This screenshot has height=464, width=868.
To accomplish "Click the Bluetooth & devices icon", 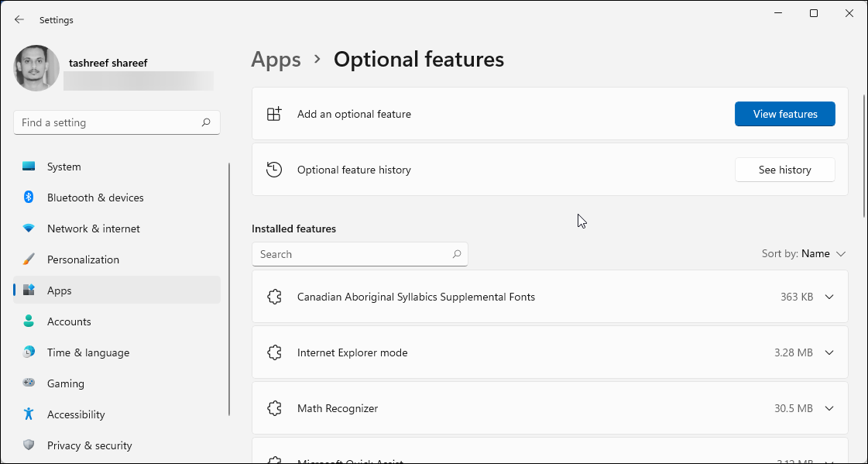I will click(29, 198).
